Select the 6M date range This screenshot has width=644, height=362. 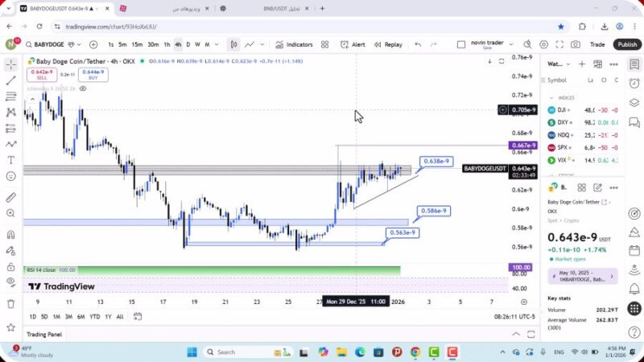[x=81, y=316]
